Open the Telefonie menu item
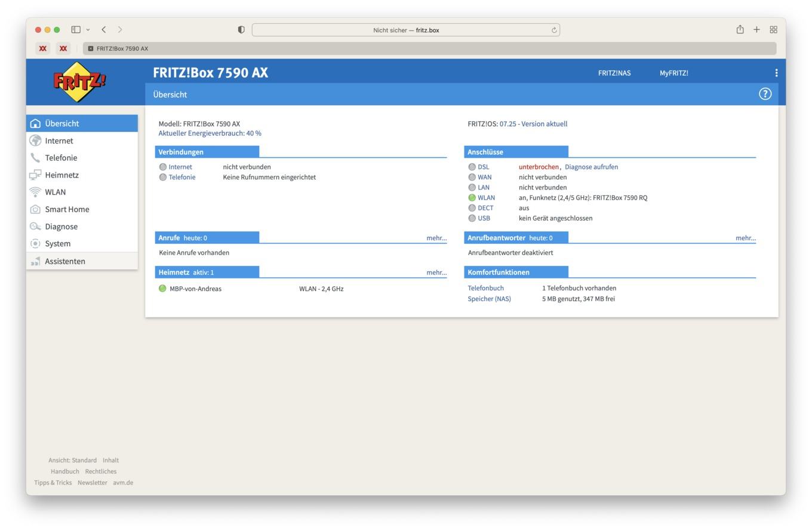This screenshot has height=530, width=812. pyautogui.click(x=82, y=158)
